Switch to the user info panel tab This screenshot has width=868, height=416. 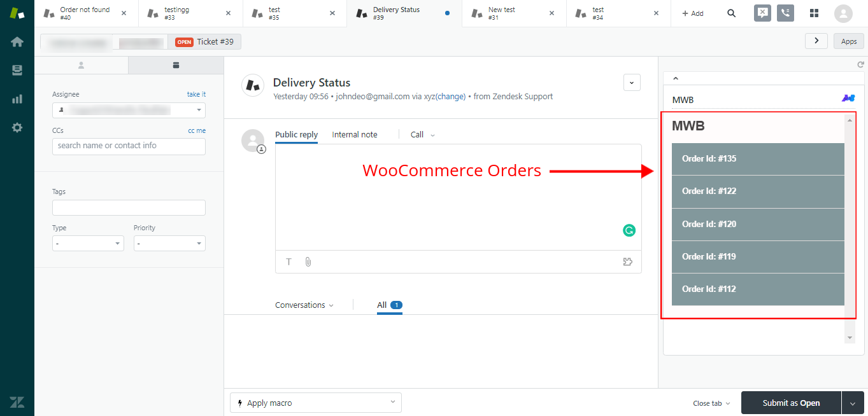click(81, 65)
